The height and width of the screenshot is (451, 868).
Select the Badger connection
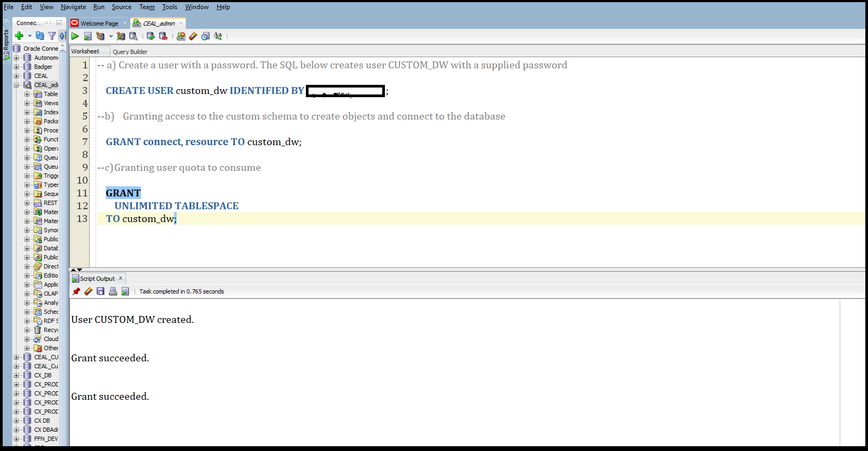coord(38,67)
